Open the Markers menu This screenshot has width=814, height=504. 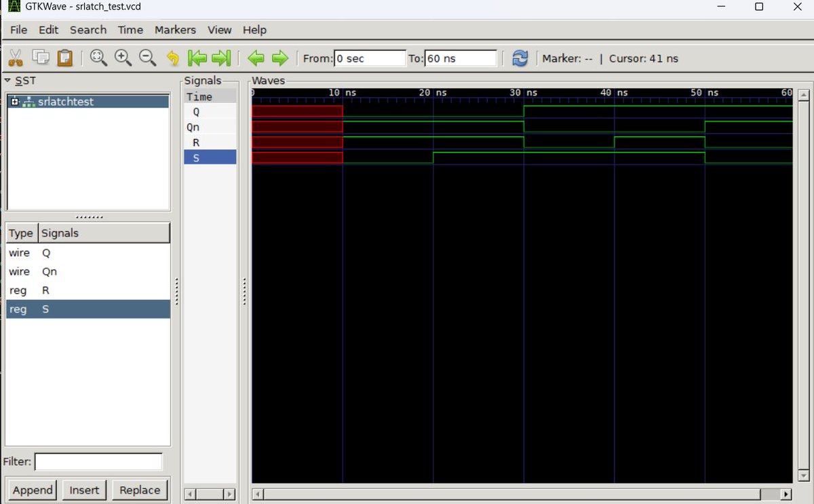[175, 30]
